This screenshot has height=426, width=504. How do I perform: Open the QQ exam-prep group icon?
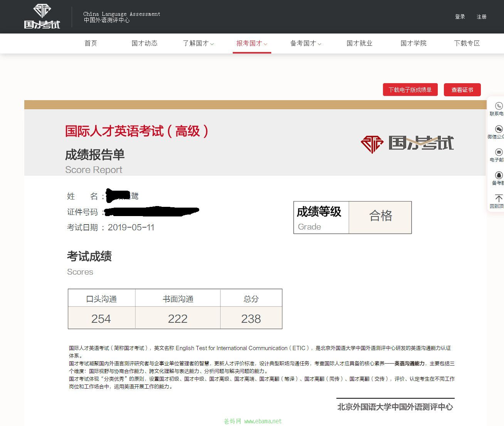[x=499, y=175]
